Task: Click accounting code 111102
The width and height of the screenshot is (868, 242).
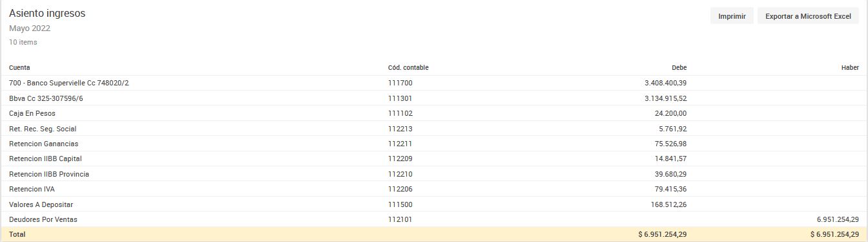Action: 400,113
